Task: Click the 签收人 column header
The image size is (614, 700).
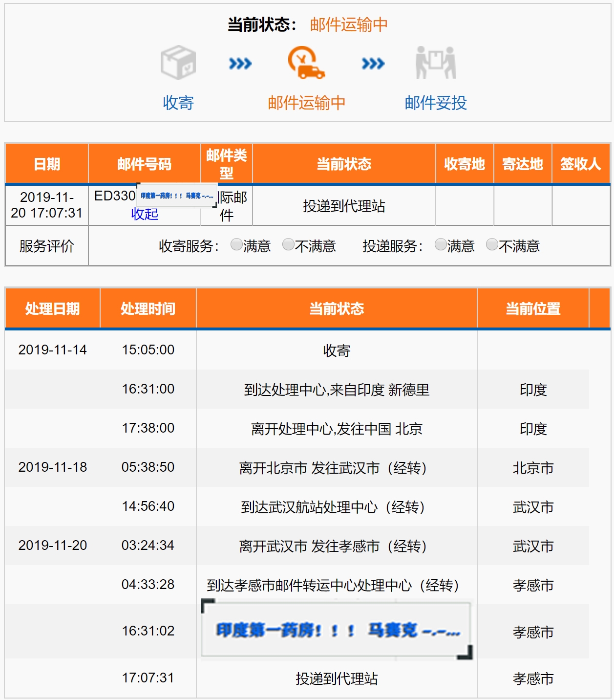Action: [580, 164]
